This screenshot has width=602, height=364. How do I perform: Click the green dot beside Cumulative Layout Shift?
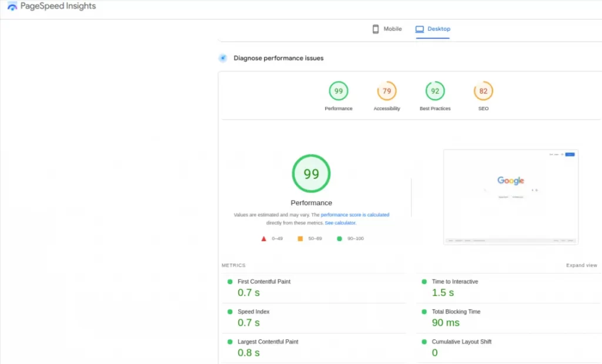[424, 341]
